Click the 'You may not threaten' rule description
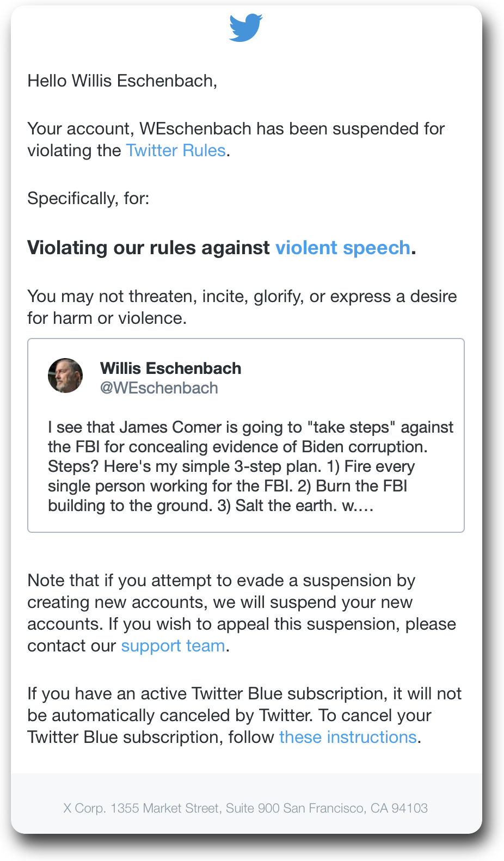This screenshot has height=861, width=504. point(242,307)
